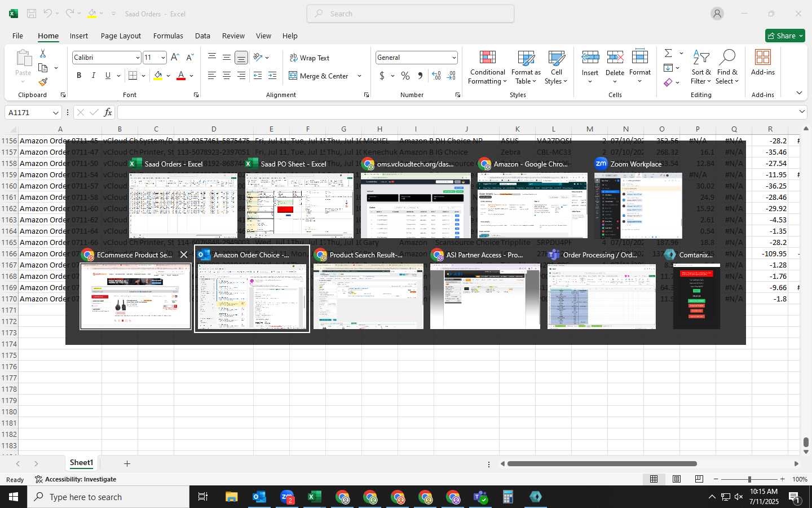Switch to the Page Layout tab
Screen dimensions: 812x508
(x=121, y=36)
